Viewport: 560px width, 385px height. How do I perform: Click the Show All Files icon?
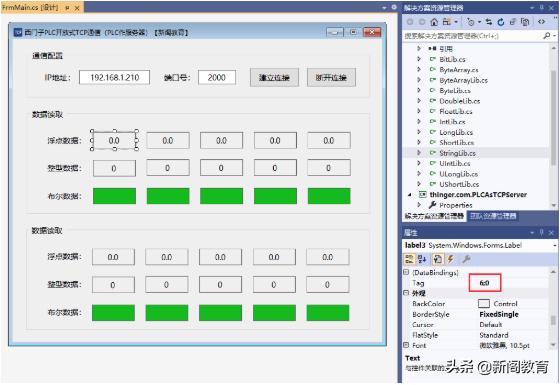point(525,22)
